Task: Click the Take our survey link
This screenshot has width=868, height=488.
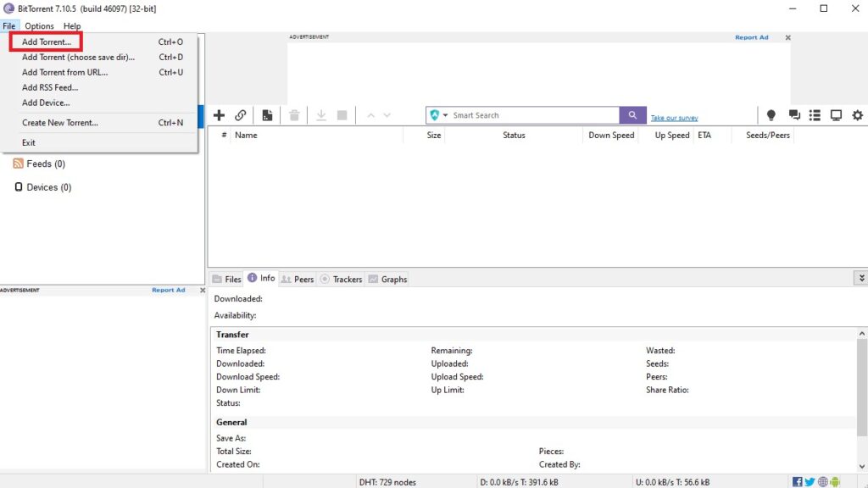Action: (x=674, y=118)
